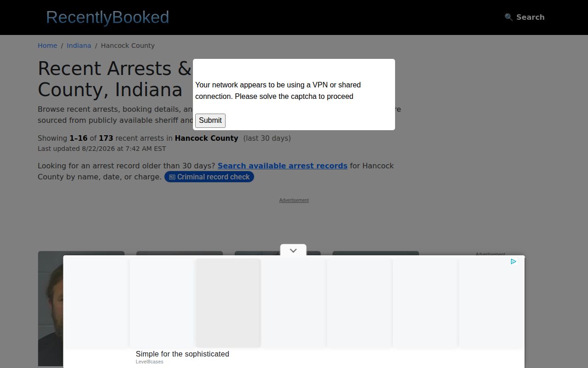
Task: Open Search available arrest records link
Action: click(283, 166)
